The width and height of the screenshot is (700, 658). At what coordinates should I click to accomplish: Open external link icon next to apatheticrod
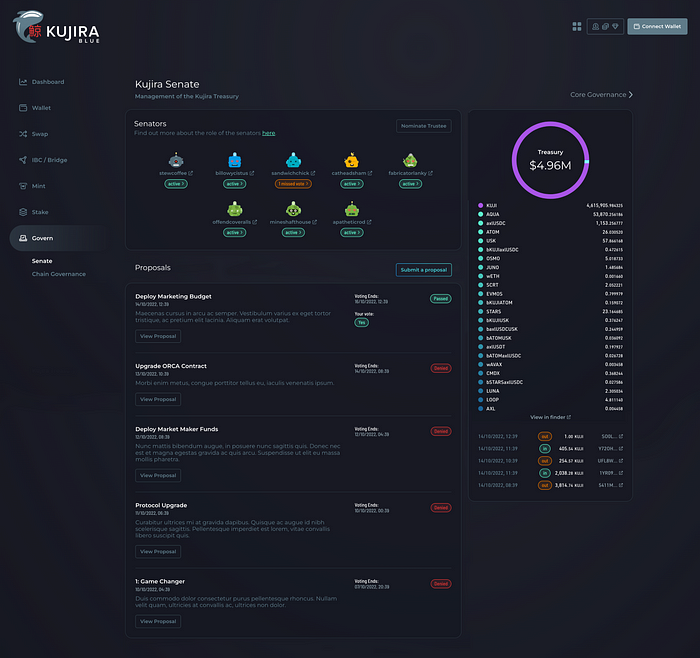coord(369,222)
